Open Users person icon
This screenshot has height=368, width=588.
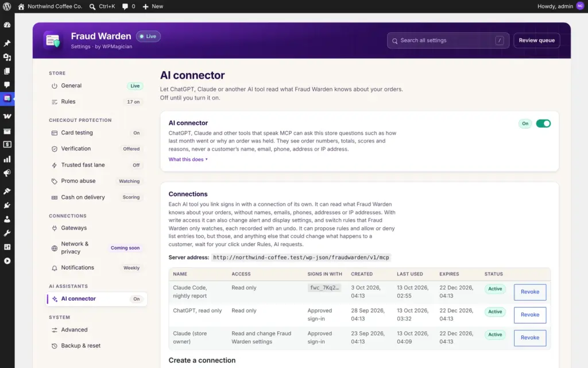coord(7,219)
